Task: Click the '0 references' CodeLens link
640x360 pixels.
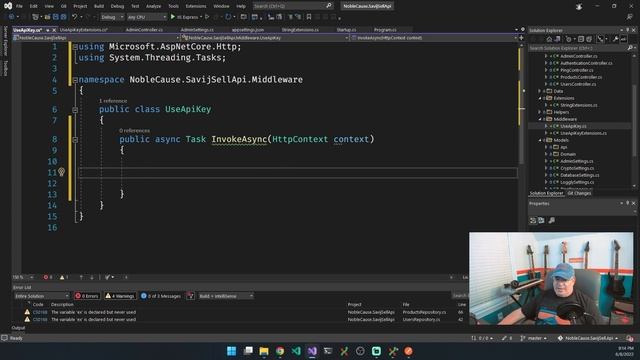Action: (134, 131)
